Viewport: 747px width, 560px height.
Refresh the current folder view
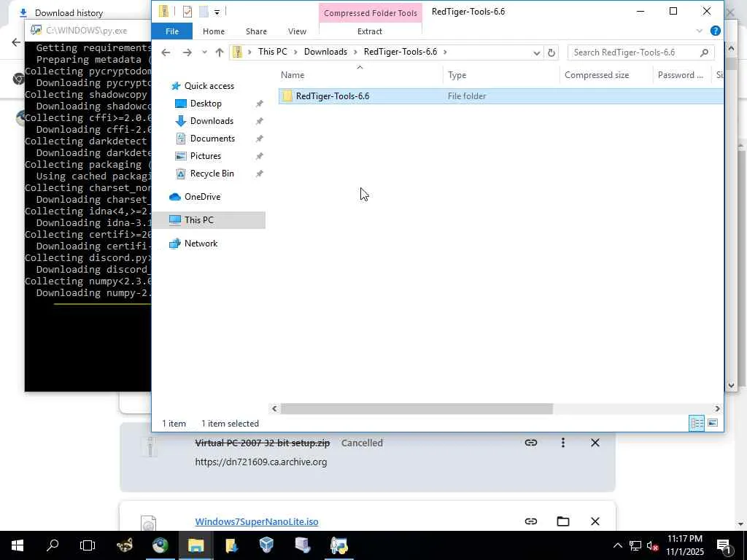tap(551, 52)
